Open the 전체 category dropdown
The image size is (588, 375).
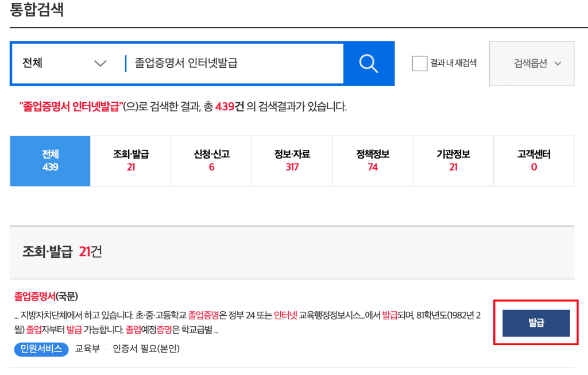(64, 63)
